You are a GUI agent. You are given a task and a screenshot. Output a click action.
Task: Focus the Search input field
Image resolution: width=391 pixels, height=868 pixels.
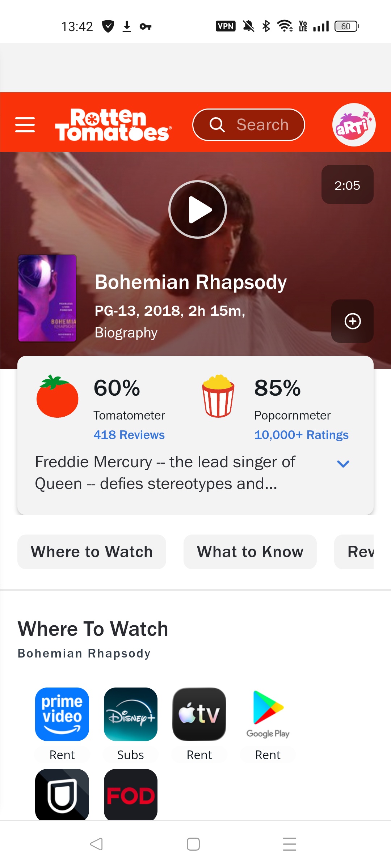pos(249,125)
